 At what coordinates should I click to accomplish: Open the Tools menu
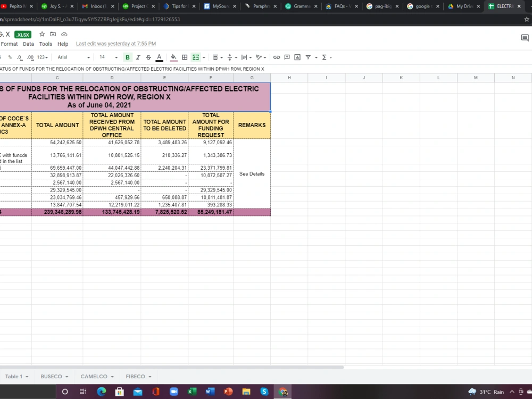tap(45, 44)
